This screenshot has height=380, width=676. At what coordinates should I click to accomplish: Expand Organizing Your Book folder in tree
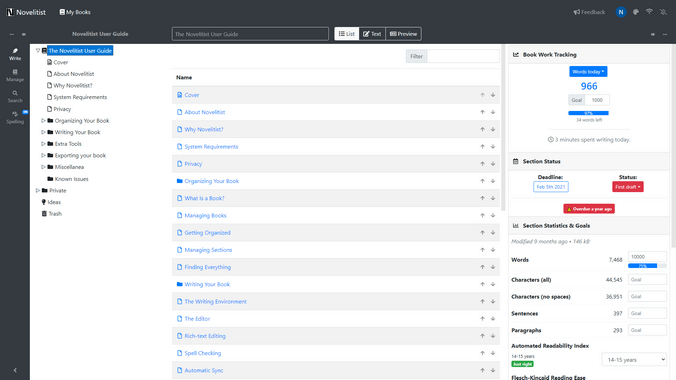pos(43,121)
